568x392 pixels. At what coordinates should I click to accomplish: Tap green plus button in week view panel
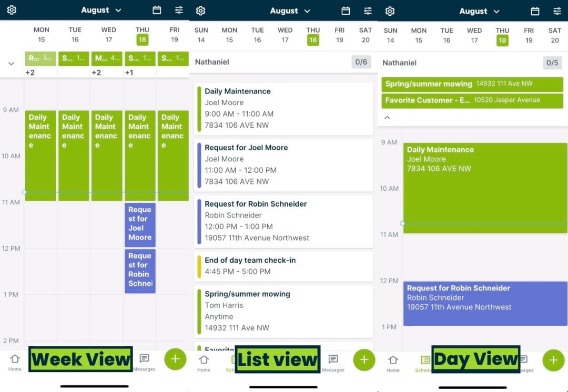click(175, 359)
